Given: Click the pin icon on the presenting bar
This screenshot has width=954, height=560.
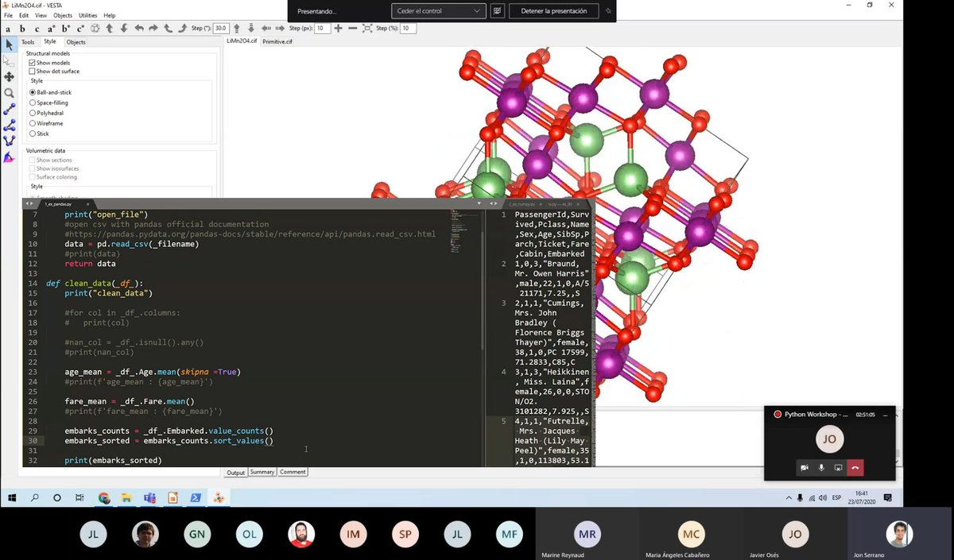Looking at the screenshot, I should (x=608, y=11).
